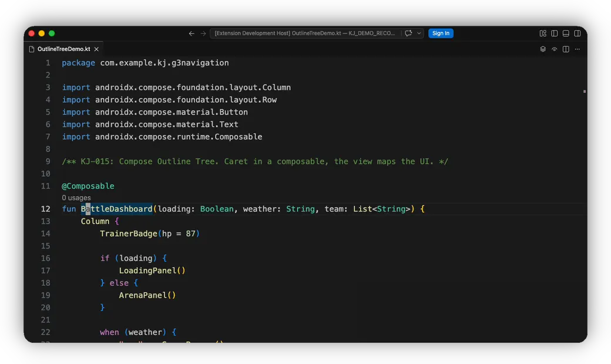Go forward with the right arrow
The height and width of the screenshot is (364, 611).
pyautogui.click(x=203, y=33)
